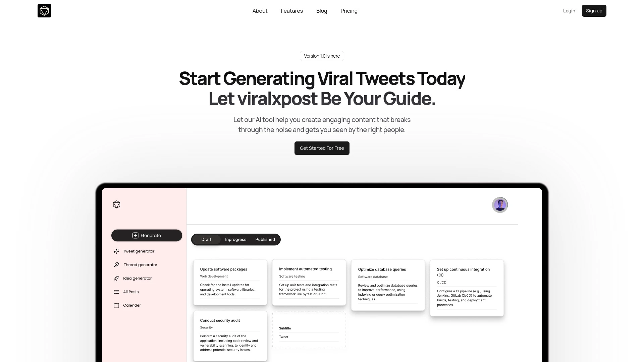Switch to the Published tab

tap(265, 239)
